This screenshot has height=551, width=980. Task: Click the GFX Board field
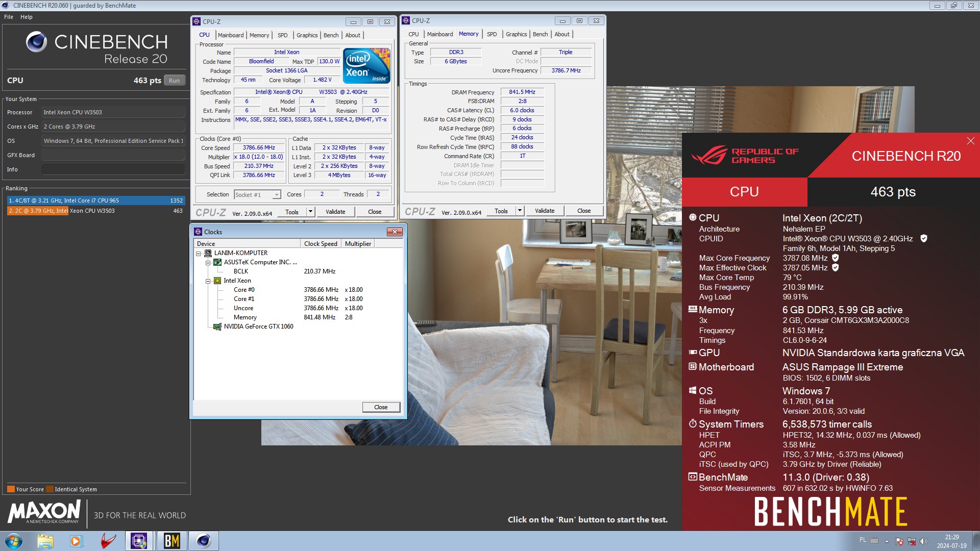[113, 155]
